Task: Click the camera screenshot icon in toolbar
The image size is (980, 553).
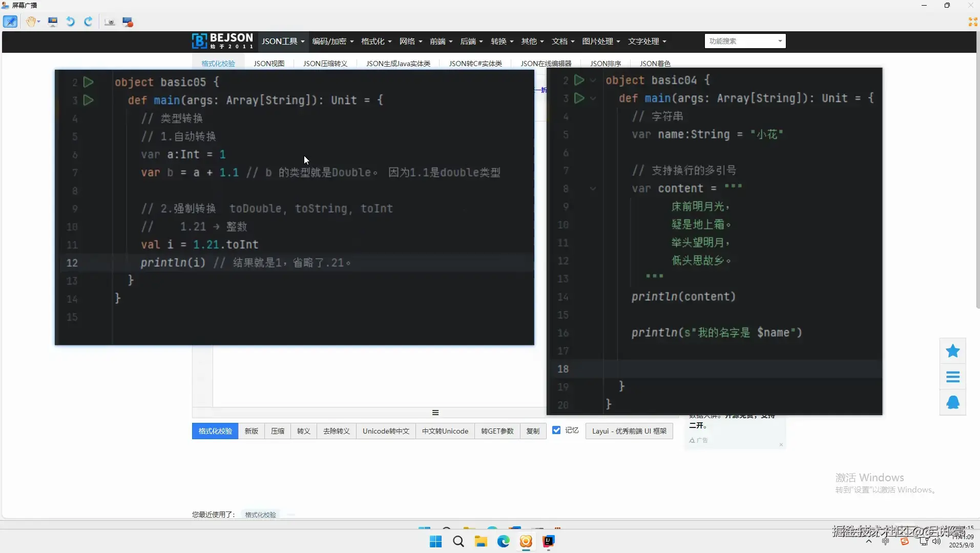Action: (110, 22)
